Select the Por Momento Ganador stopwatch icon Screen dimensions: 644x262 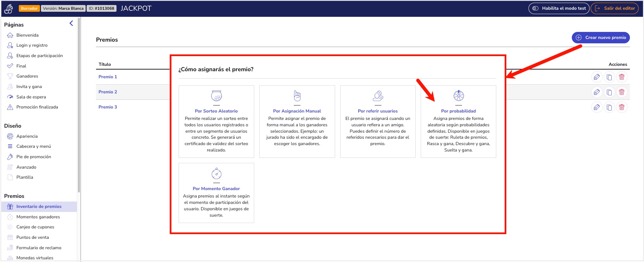pyautogui.click(x=217, y=173)
